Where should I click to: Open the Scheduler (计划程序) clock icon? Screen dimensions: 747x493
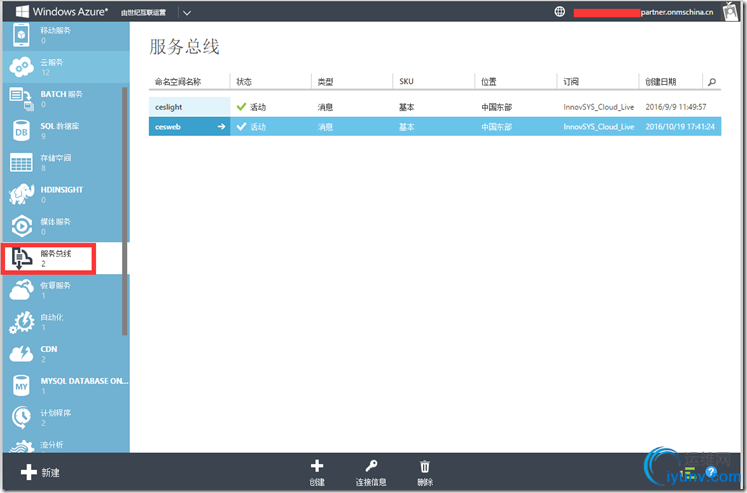tap(21, 417)
